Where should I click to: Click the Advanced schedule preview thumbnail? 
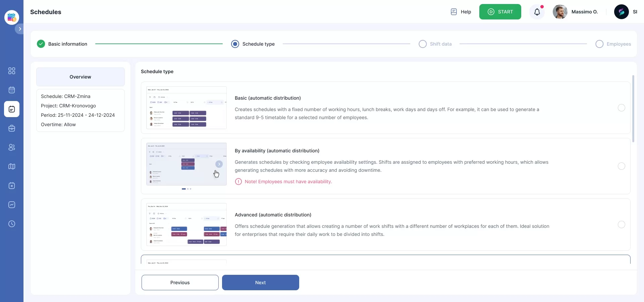coord(186,224)
